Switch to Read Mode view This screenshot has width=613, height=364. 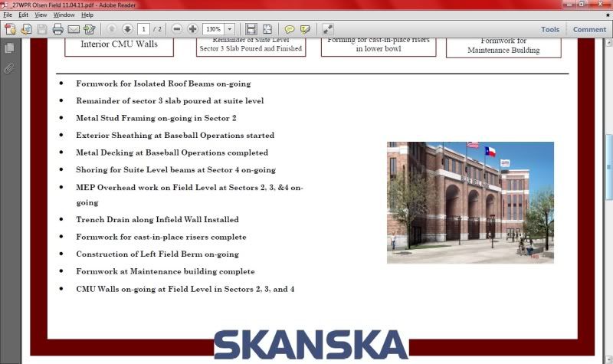tap(328, 30)
